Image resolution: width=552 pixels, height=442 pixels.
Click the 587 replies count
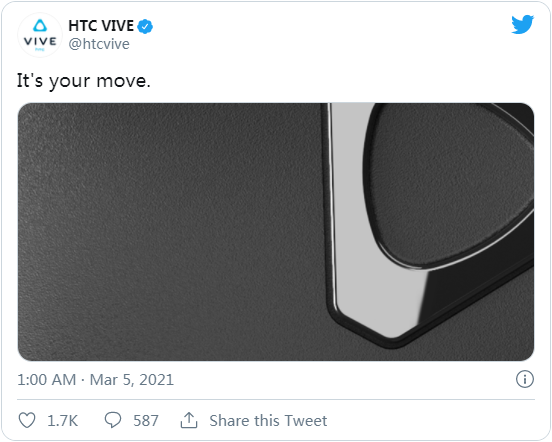click(x=146, y=421)
